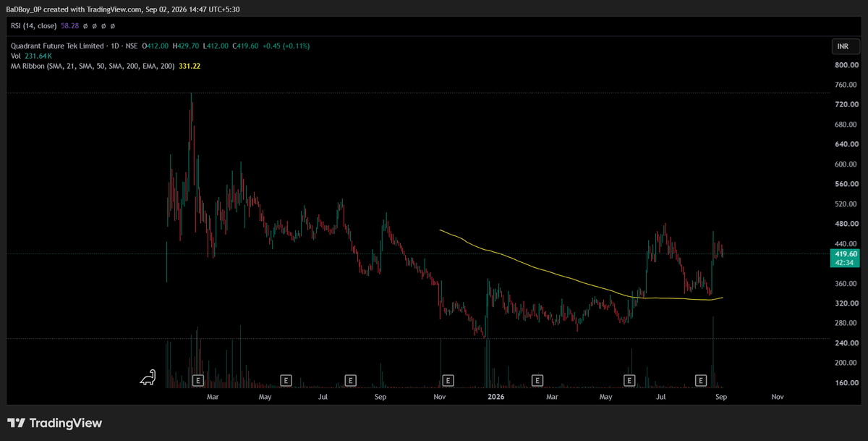Click the green 419.60 current price label
The height and width of the screenshot is (441, 868).
(x=843, y=258)
